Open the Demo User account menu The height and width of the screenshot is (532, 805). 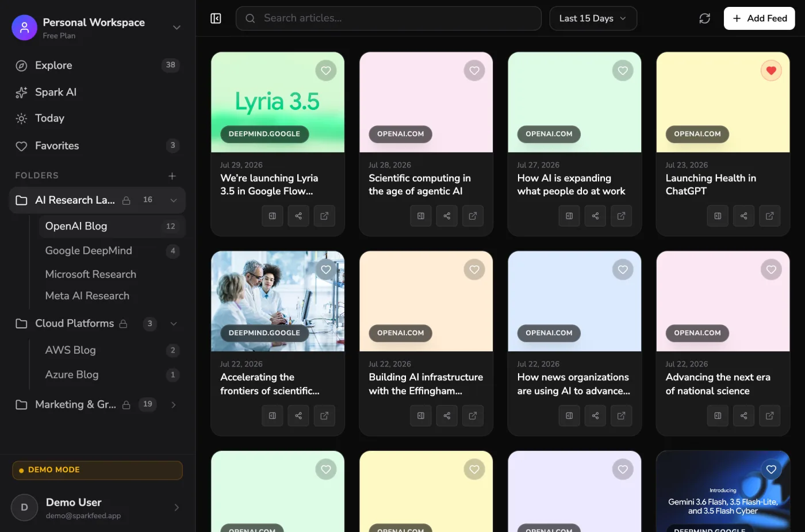pyautogui.click(x=97, y=508)
